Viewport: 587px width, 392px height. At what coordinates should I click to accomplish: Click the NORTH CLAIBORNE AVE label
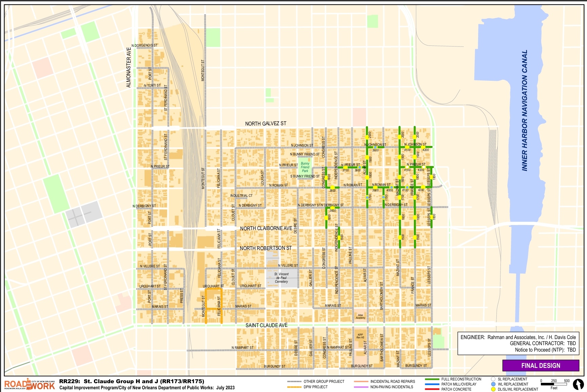(x=266, y=228)
